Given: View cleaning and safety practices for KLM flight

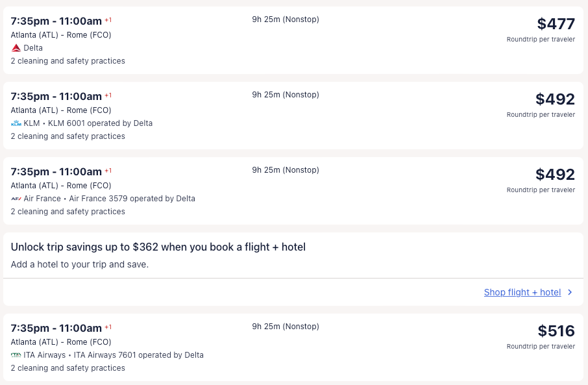Looking at the screenshot, I should tap(68, 136).
